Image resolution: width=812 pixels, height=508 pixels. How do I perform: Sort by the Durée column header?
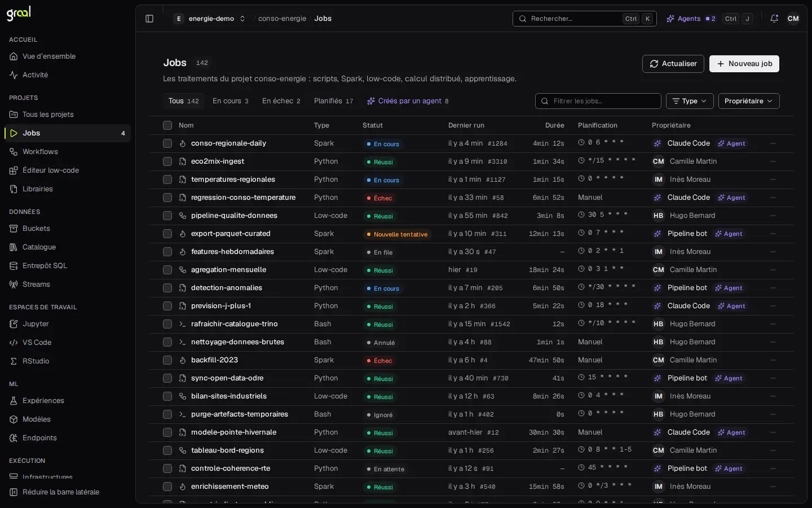(555, 125)
